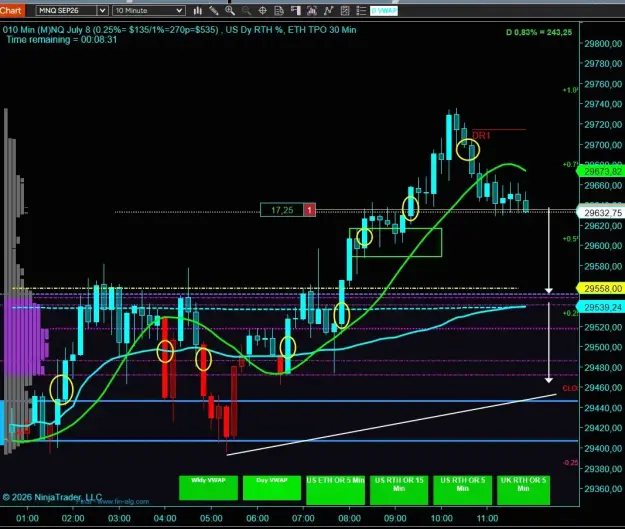Click the Time remaining = 00:08:31 text

coord(61,40)
